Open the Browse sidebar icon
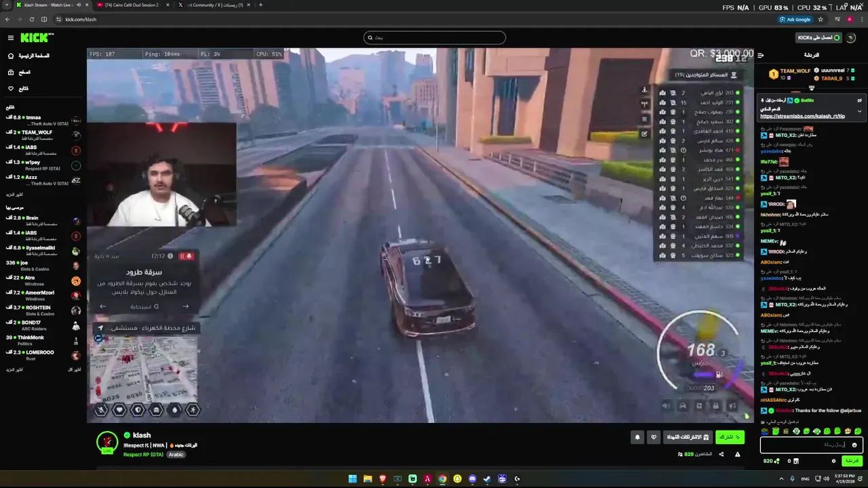 (11, 72)
